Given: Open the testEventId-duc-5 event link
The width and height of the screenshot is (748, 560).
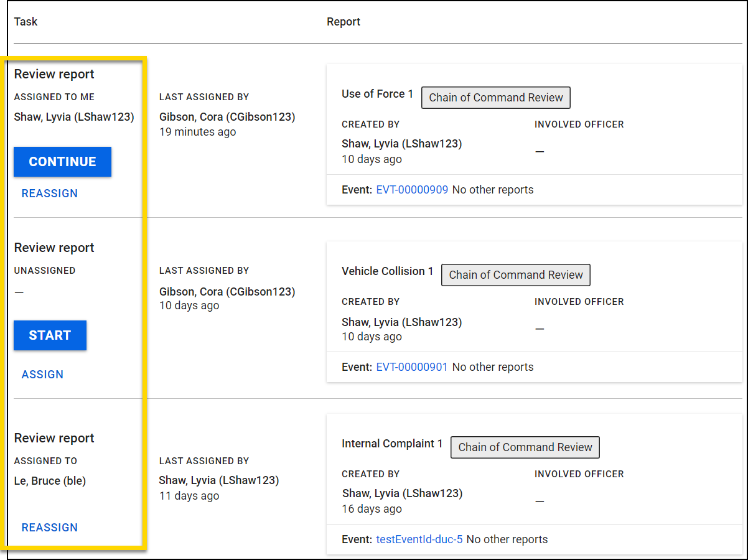Looking at the screenshot, I should [419, 539].
